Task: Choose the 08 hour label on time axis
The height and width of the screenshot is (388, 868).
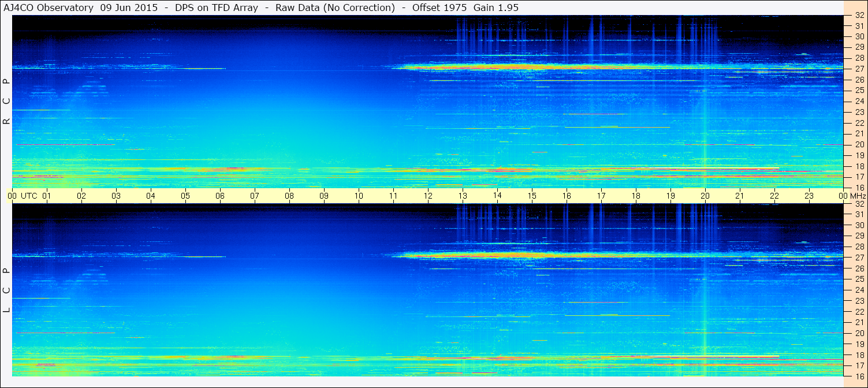Action: pos(289,196)
